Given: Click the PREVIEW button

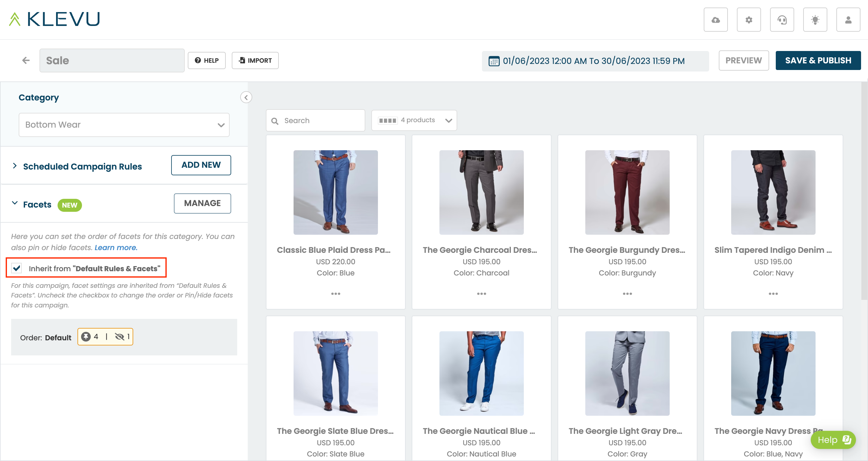Looking at the screenshot, I should pyautogui.click(x=744, y=61).
